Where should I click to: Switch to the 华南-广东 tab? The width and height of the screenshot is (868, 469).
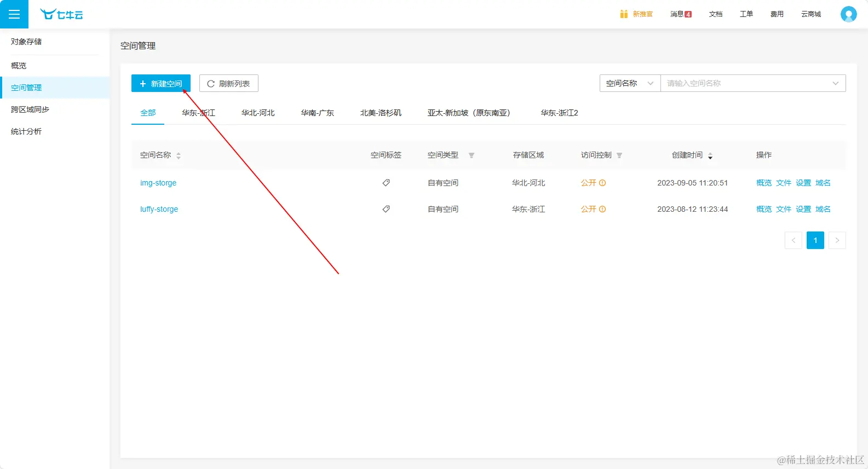pos(317,113)
